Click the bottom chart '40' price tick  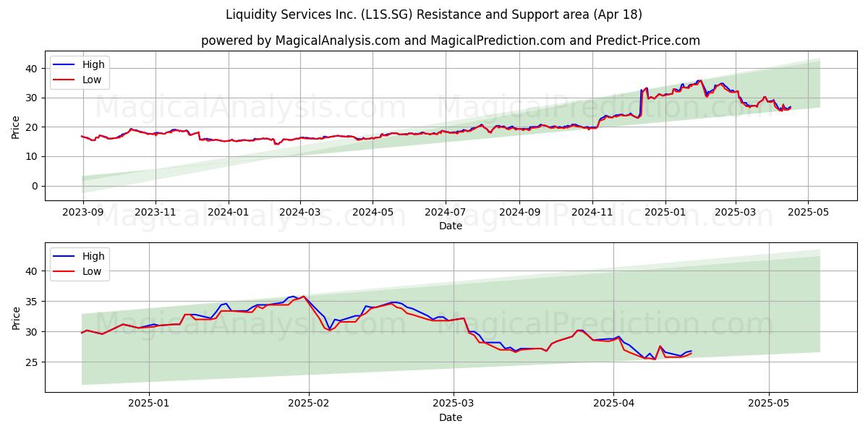[33, 271]
